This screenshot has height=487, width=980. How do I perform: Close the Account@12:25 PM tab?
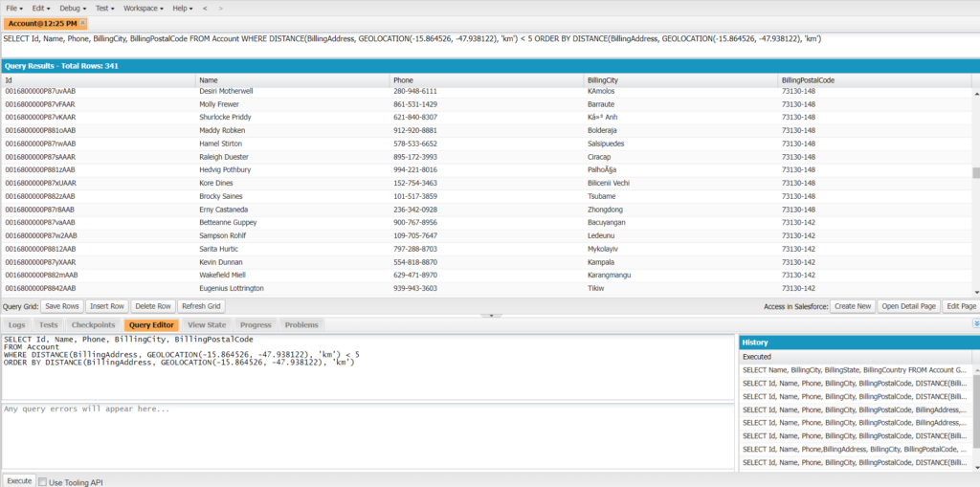(x=82, y=23)
